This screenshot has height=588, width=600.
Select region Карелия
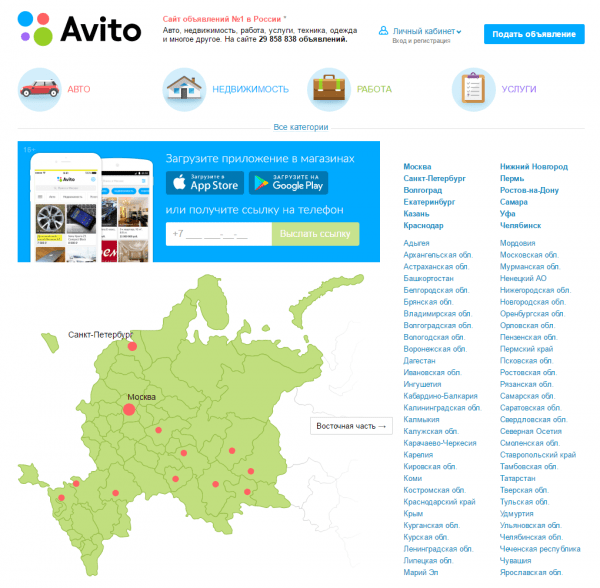pos(418,455)
